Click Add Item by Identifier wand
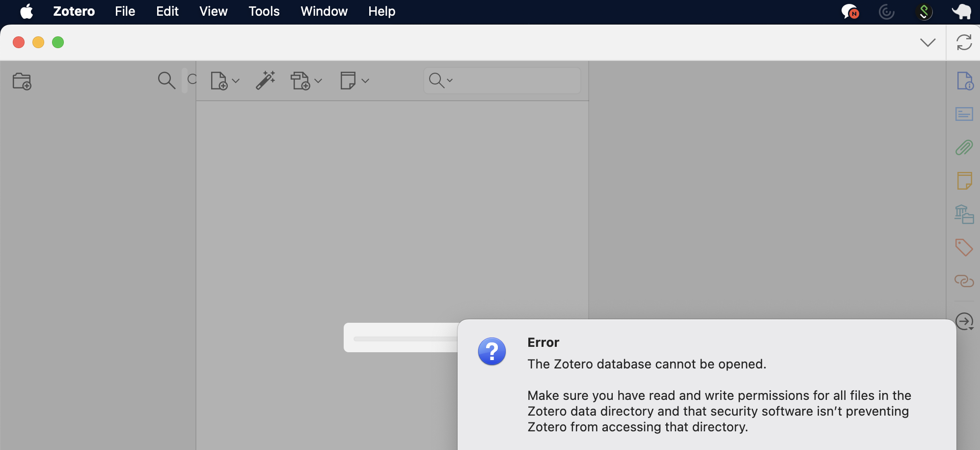Viewport: 980px width, 450px height. (x=266, y=80)
